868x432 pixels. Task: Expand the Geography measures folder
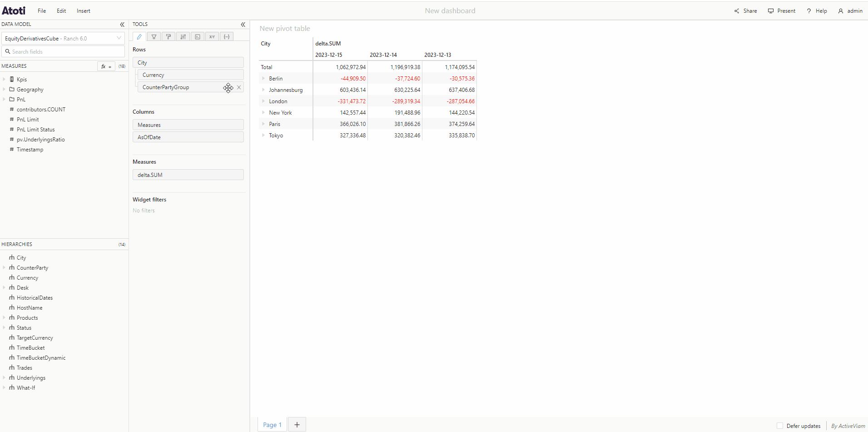tap(4, 89)
